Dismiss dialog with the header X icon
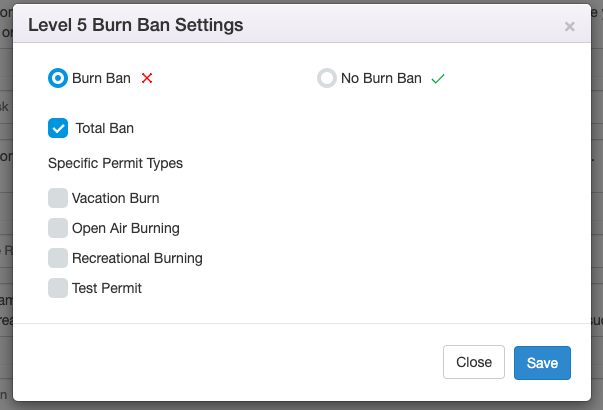Viewport: 603px width, 410px height. click(x=570, y=27)
